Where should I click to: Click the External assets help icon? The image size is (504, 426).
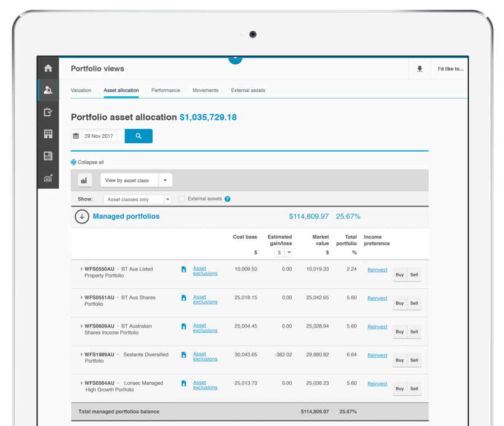[x=228, y=199]
